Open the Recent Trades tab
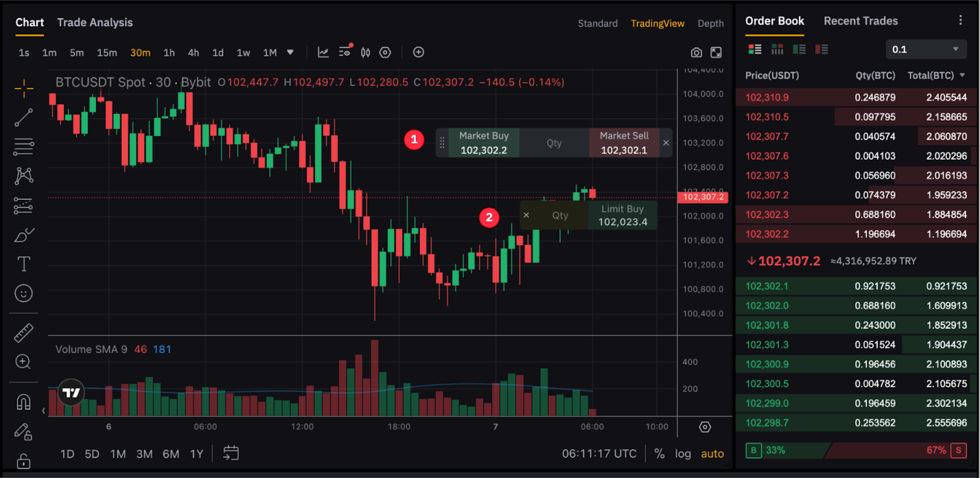The width and height of the screenshot is (980, 478). (861, 21)
